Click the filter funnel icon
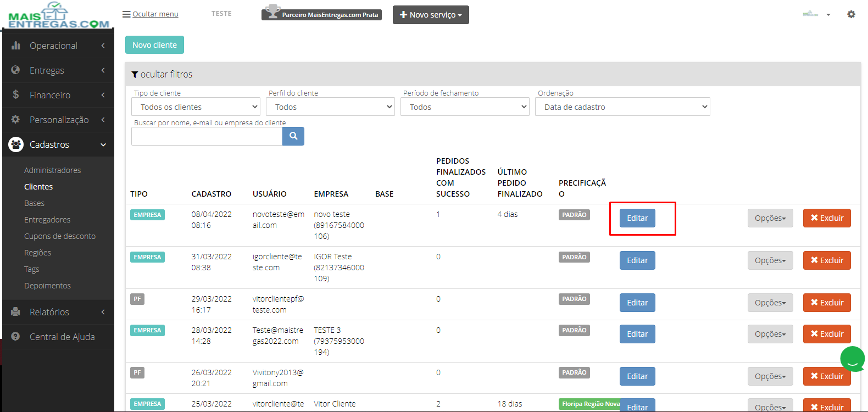 (135, 75)
